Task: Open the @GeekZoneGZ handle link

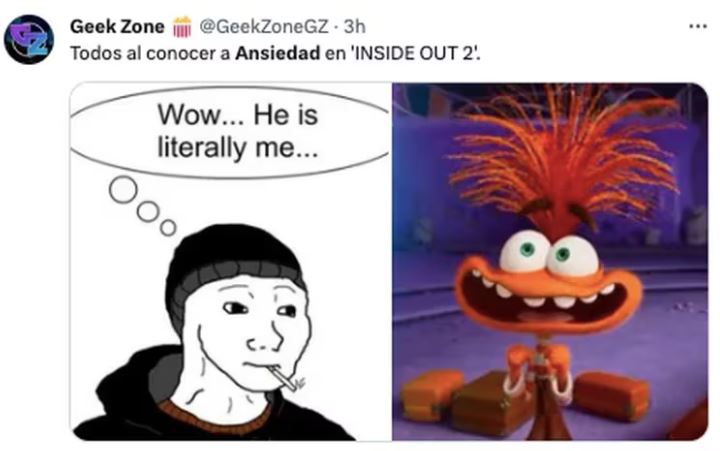Action: click(264, 27)
